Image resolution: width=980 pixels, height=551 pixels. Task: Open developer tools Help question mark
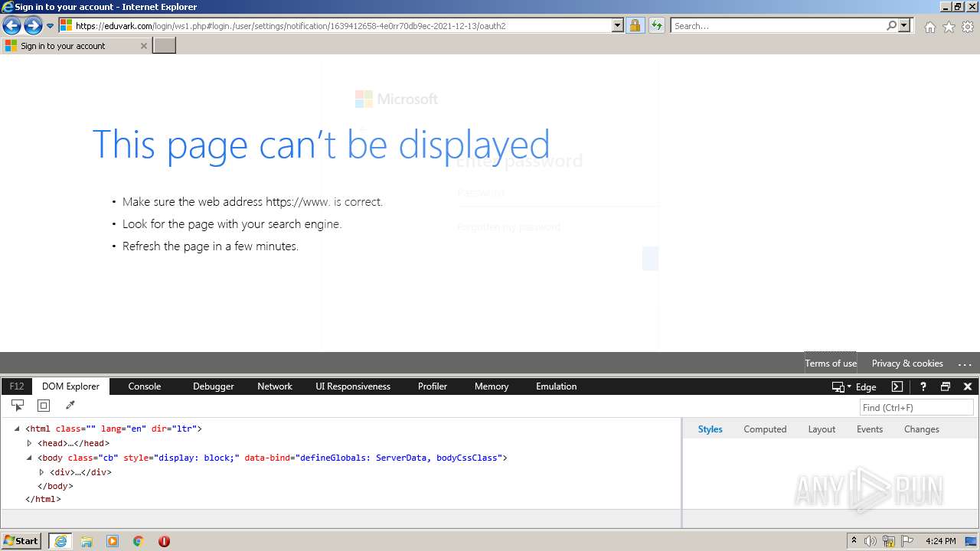coord(923,386)
